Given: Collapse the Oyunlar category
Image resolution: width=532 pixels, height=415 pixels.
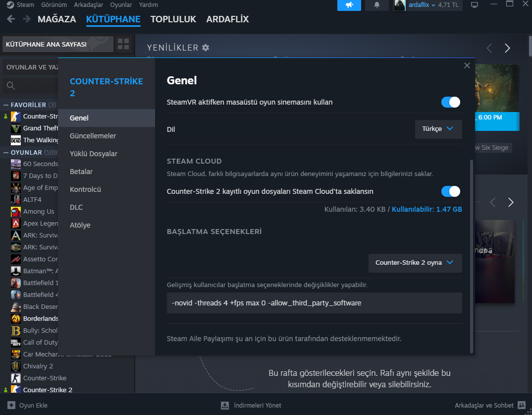Looking at the screenshot, I should pos(6,153).
